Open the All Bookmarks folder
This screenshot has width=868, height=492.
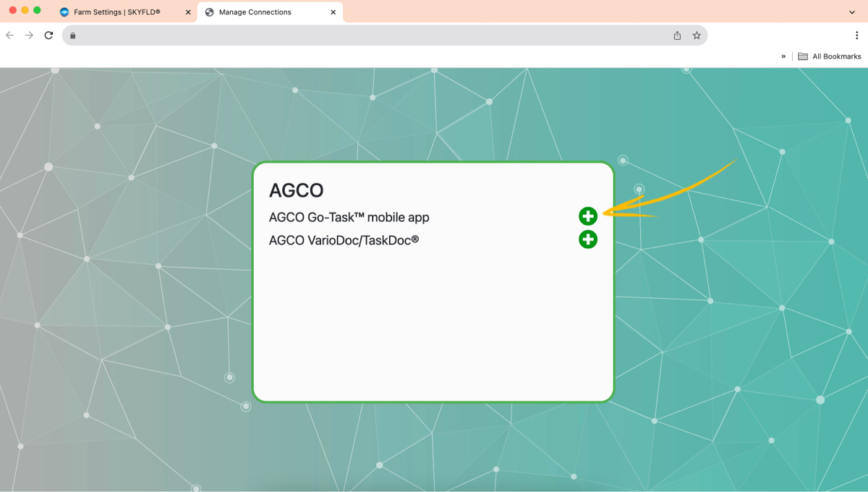(830, 56)
